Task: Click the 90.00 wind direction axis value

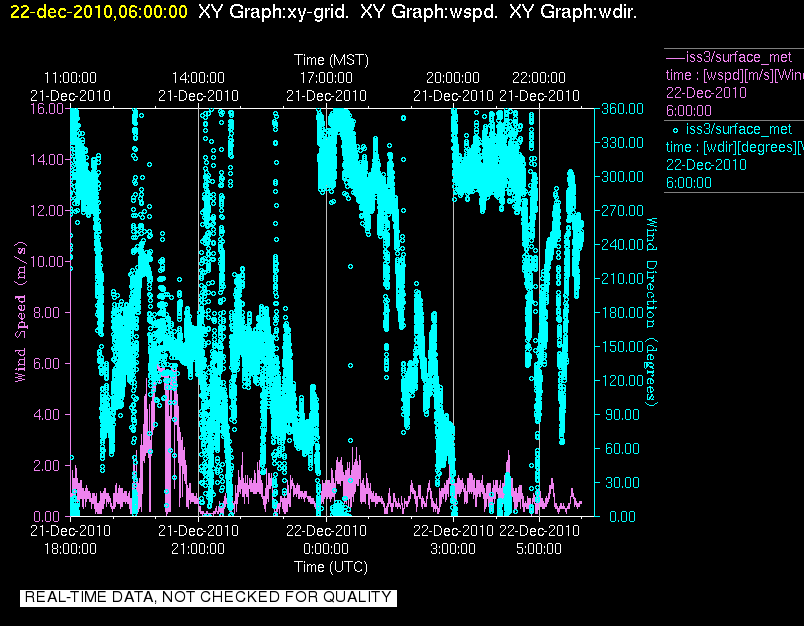Action: pos(622,414)
